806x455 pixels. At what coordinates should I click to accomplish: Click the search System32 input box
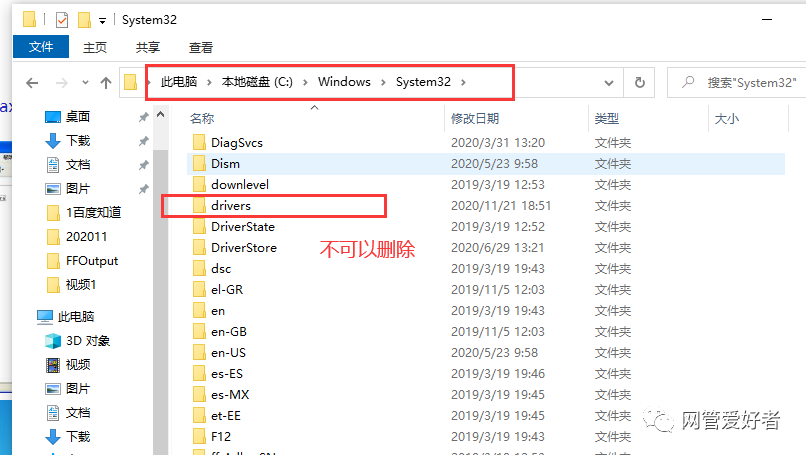(x=737, y=82)
